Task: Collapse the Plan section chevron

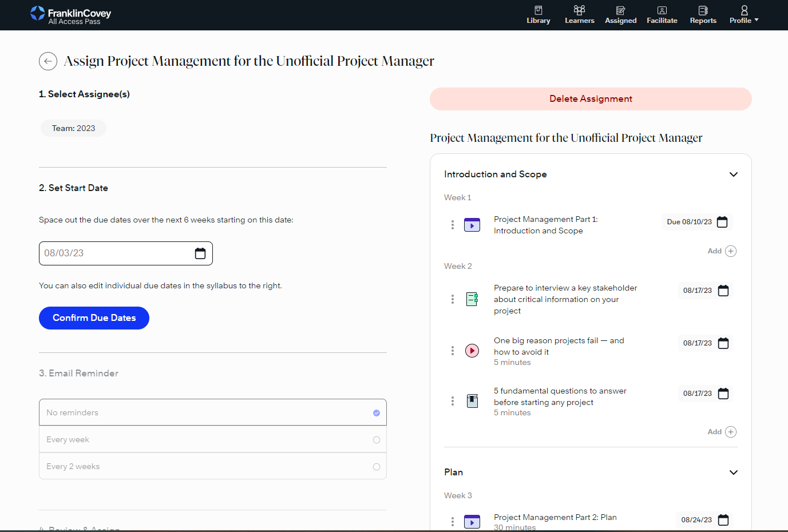Action: [x=733, y=473]
